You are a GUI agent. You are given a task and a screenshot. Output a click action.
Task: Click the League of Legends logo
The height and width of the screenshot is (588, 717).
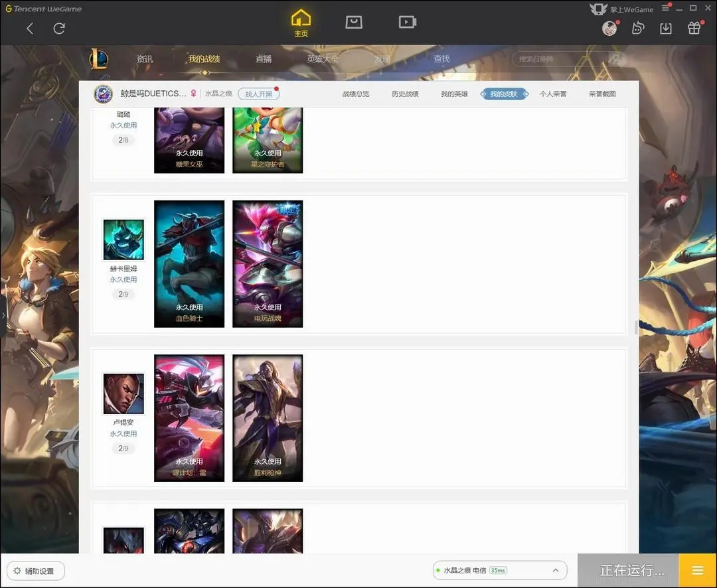coord(99,58)
